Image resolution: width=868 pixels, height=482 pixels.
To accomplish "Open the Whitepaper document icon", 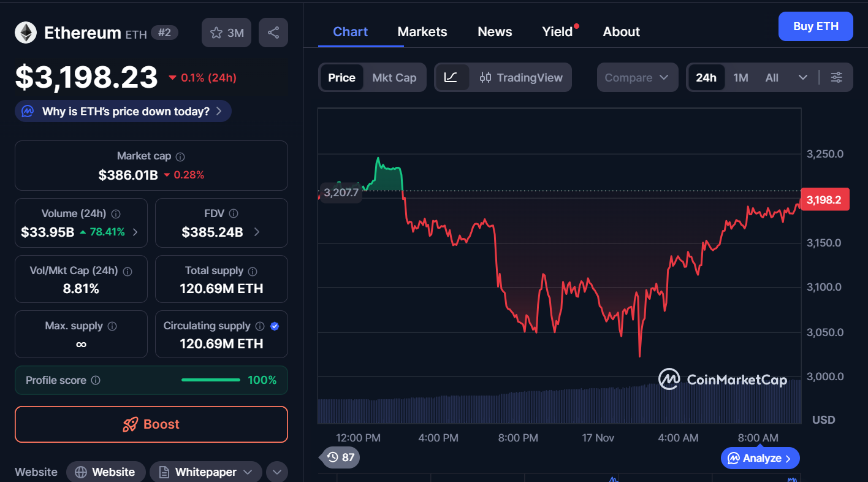I will point(163,472).
